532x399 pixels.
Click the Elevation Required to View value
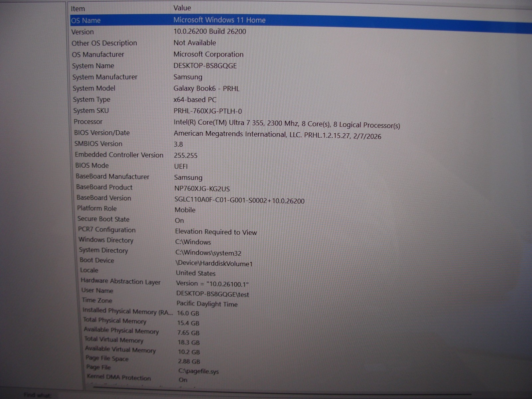click(216, 232)
